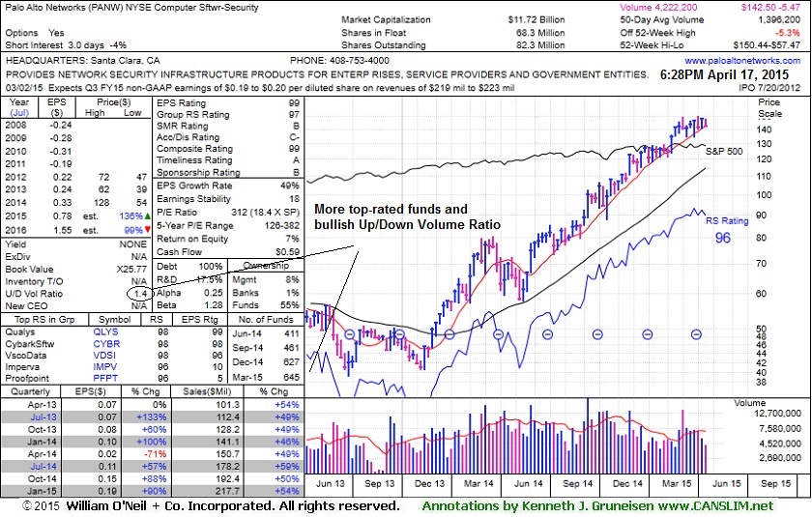Screen dimensions: 812x517
Task: Click the -71% EPS change in Apr-14 row
Action: [156, 454]
